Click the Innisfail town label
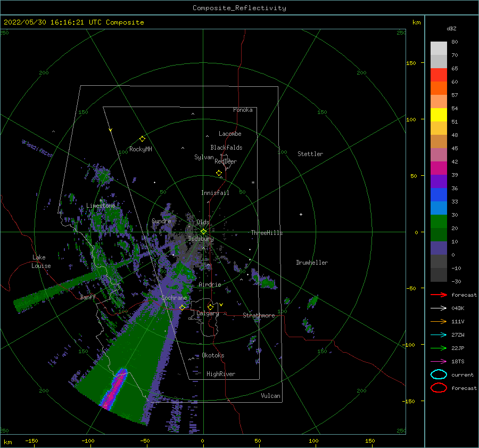 click(x=215, y=193)
